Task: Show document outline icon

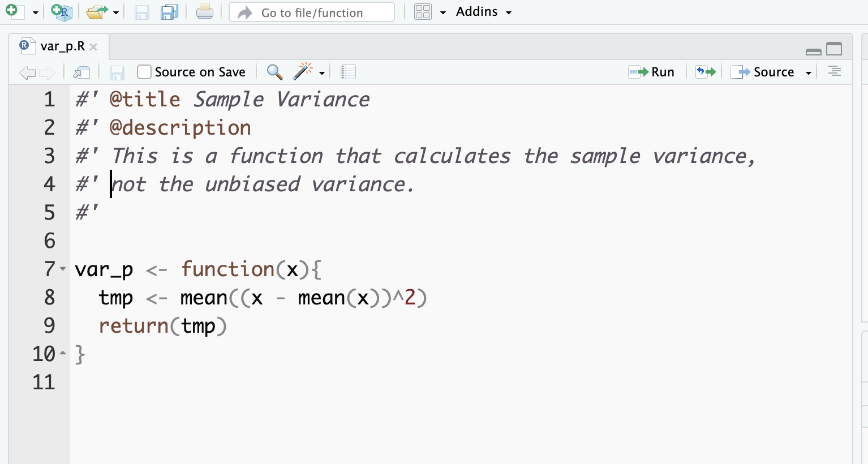Action: (x=835, y=72)
